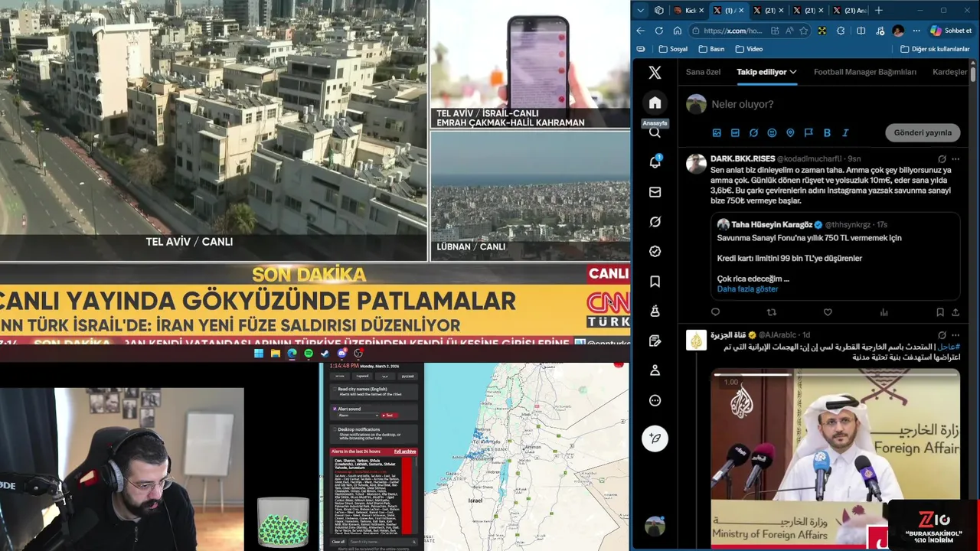Bookmark the DARK.BKK.RISES post
The height and width of the screenshot is (551, 980).
940,312
